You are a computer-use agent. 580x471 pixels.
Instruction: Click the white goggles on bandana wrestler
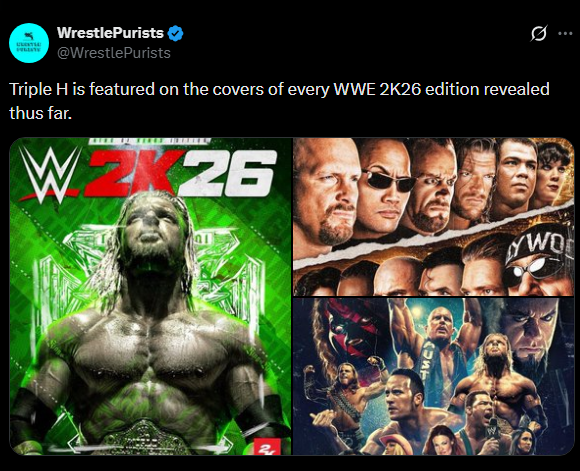pos(535,268)
